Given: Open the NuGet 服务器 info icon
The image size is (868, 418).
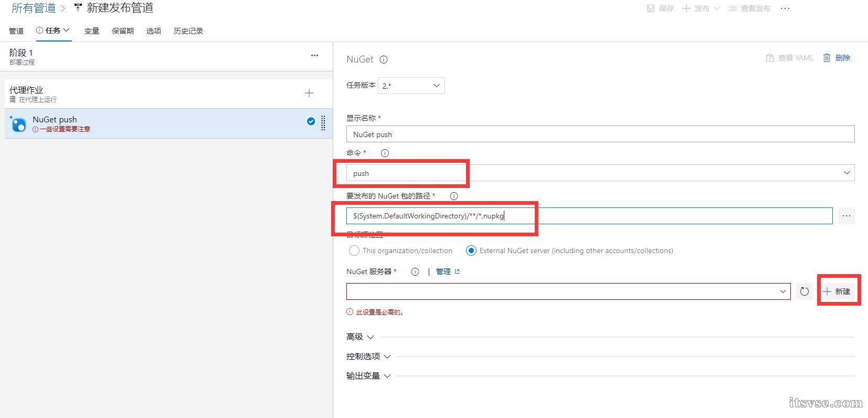Looking at the screenshot, I should 415,271.
